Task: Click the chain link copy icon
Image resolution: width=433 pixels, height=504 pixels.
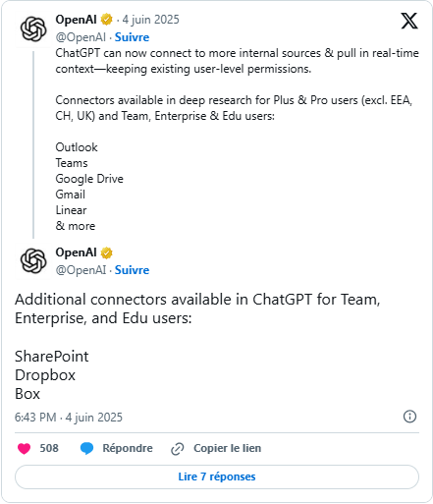Action: 178,449
